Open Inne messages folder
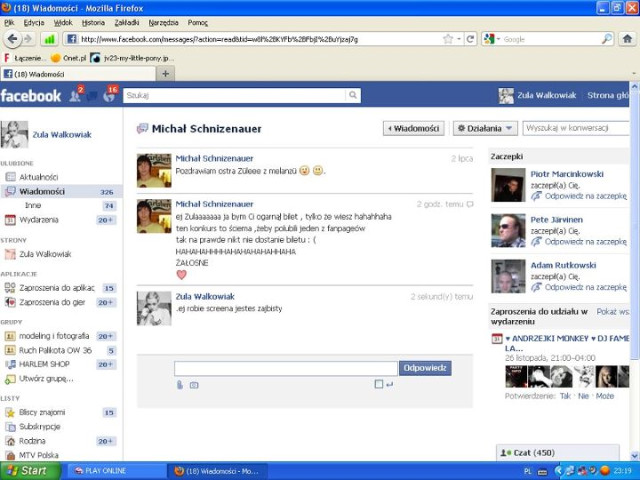The width and height of the screenshot is (640, 480). coord(33,205)
